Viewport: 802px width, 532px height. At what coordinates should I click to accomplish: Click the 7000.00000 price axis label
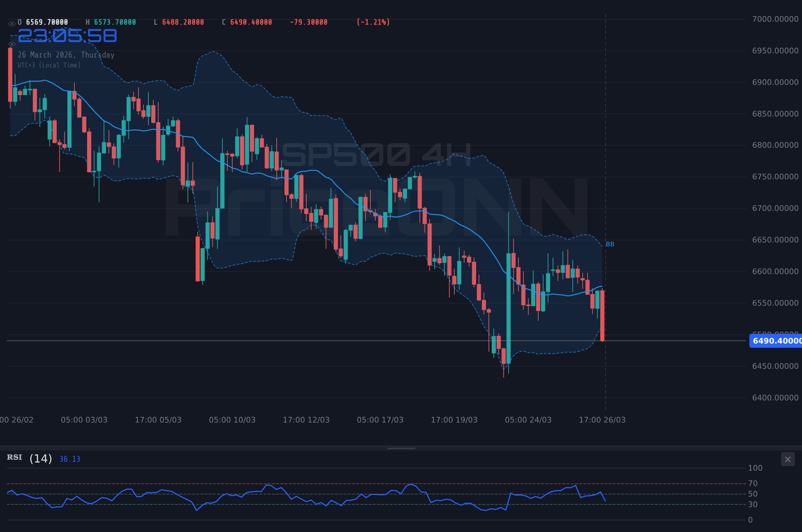pyautogui.click(x=775, y=19)
